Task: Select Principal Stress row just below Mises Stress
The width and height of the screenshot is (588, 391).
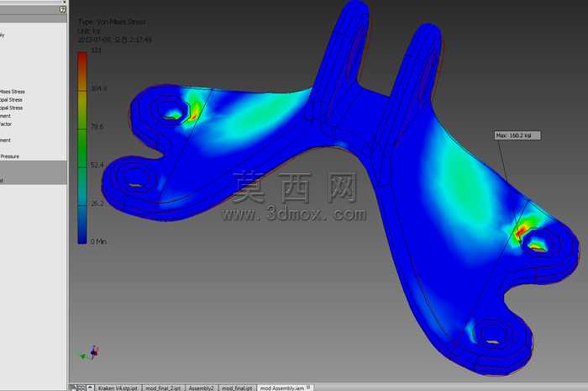Action: (x=11, y=100)
